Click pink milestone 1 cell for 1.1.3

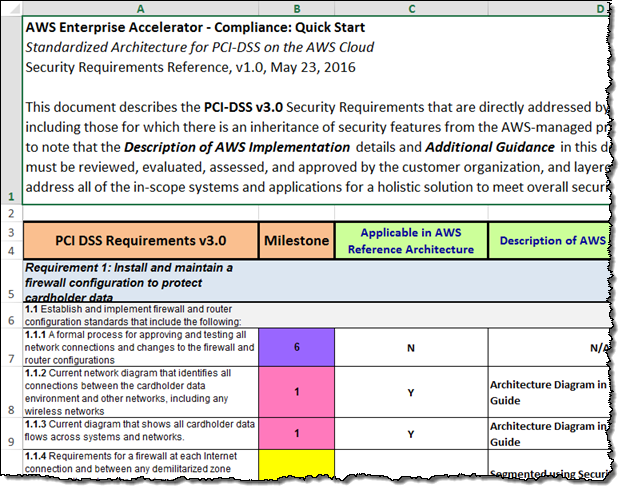coord(296,434)
